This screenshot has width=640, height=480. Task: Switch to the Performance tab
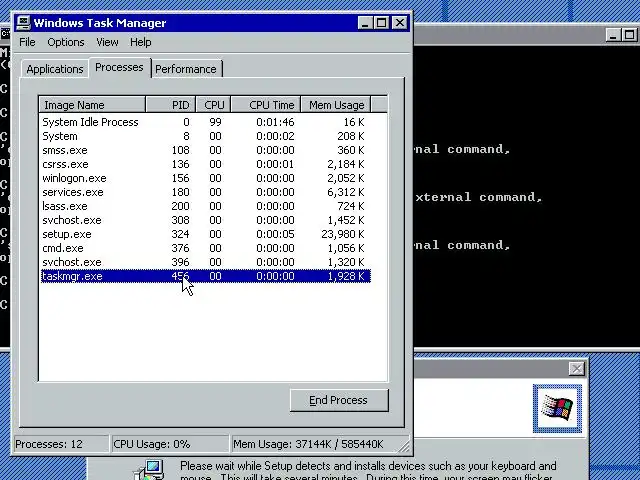tap(186, 69)
